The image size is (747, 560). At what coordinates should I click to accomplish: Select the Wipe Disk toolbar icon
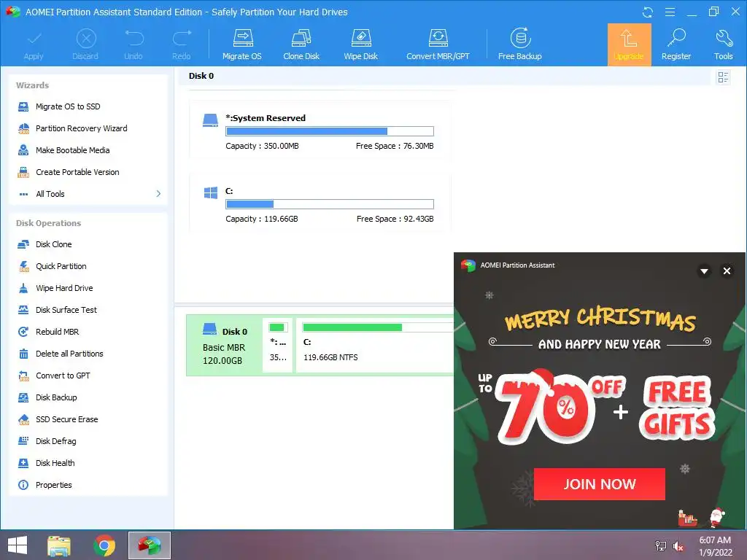360,44
